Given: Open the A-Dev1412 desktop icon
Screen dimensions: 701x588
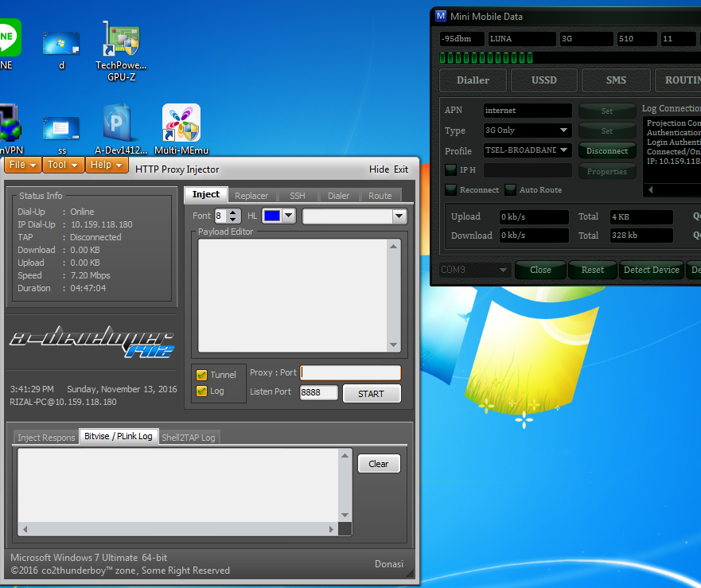Looking at the screenshot, I should (x=121, y=130).
